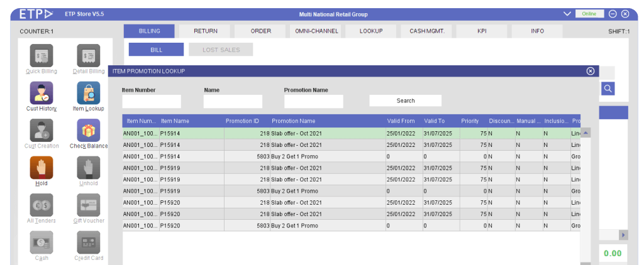
Task: Select the highlighted first P15914 row
Action: click(x=351, y=133)
